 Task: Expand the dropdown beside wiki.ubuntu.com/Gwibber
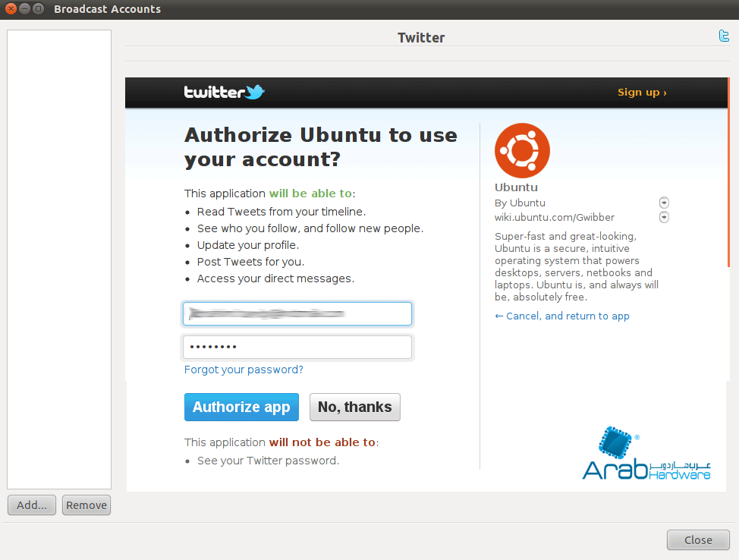664,217
